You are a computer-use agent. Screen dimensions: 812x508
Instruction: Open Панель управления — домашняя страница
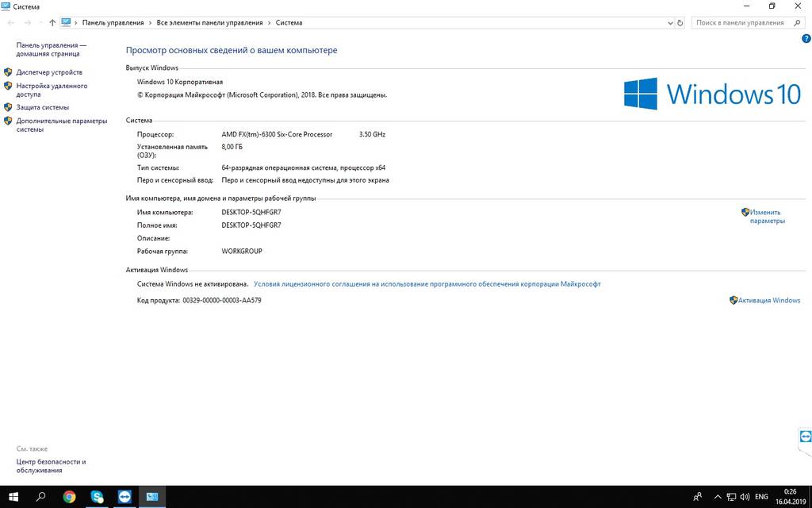pyautogui.click(x=52, y=49)
